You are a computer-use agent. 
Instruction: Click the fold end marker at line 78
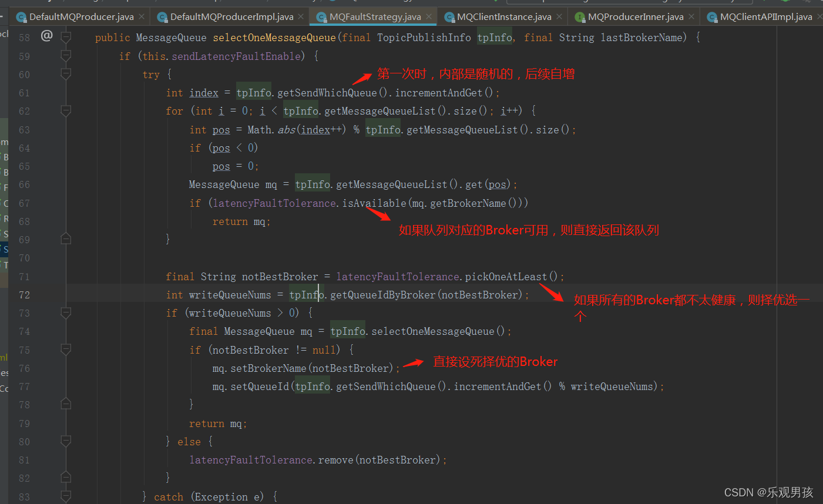click(x=66, y=404)
